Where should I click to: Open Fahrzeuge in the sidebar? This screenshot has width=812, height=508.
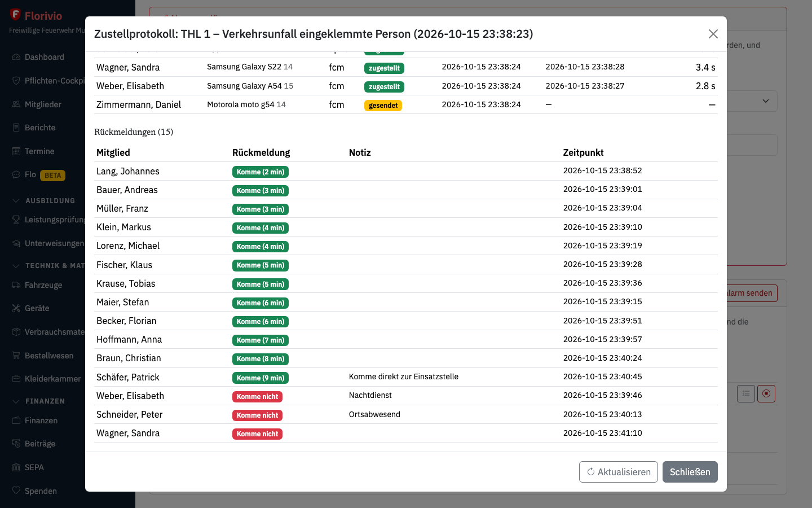click(x=37, y=285)
